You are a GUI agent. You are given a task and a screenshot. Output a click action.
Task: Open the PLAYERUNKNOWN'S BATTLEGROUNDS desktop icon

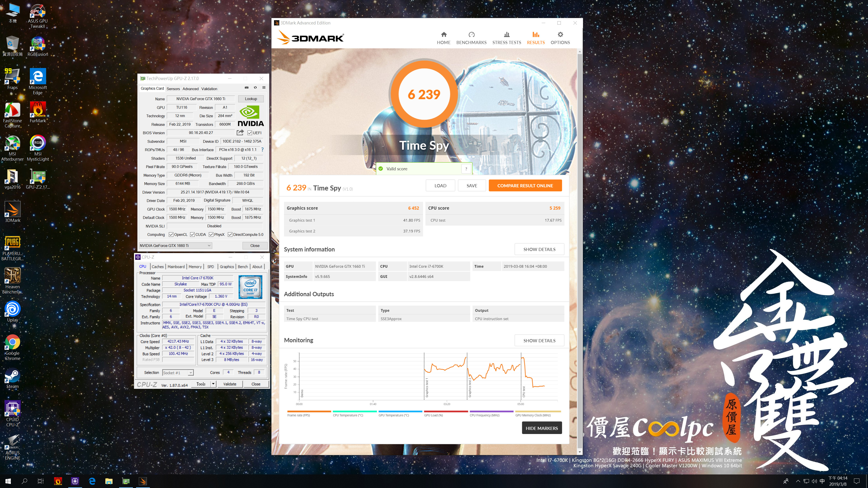point(12,248)
